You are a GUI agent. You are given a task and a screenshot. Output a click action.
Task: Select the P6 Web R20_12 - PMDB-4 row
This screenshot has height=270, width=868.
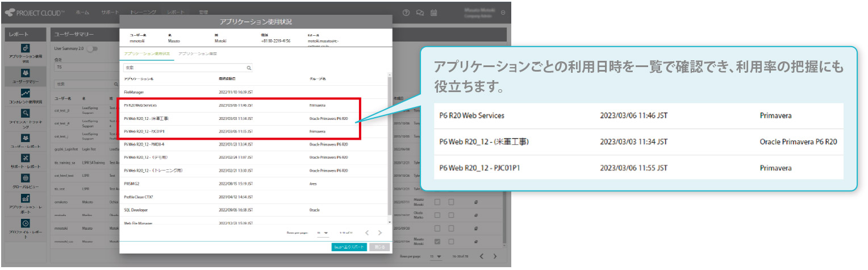point(254,144)
